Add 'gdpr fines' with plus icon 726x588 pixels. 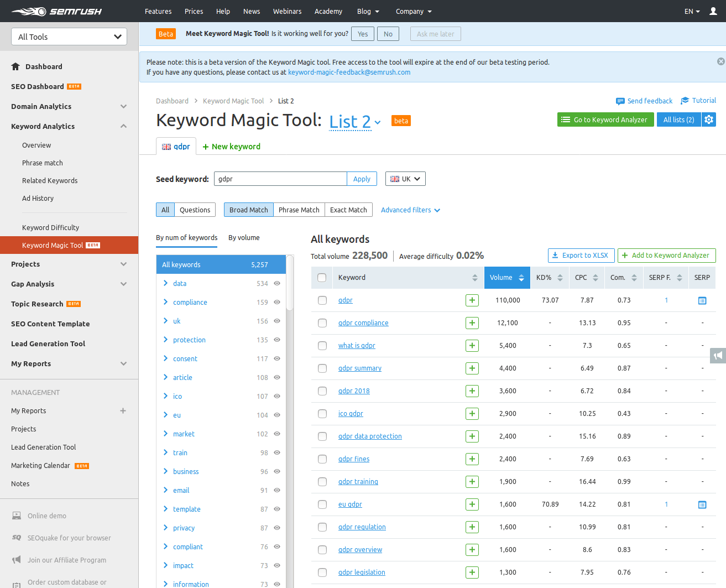click(x=472, y=459)
